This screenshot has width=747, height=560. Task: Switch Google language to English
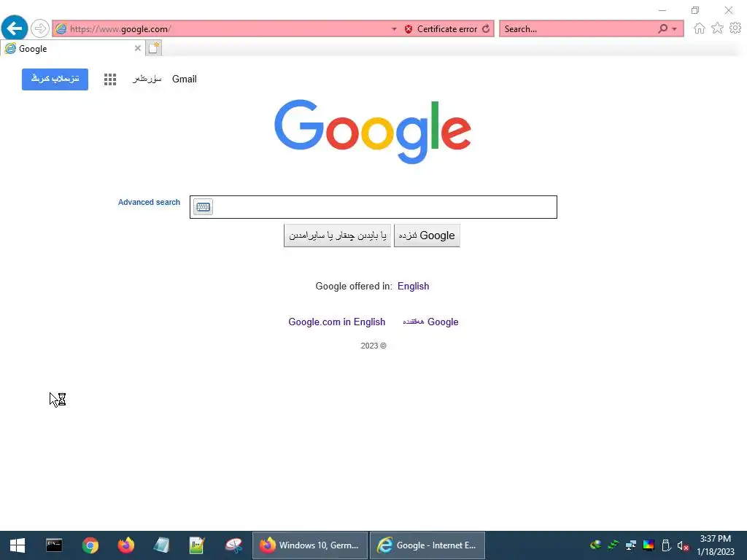(413, 286)
